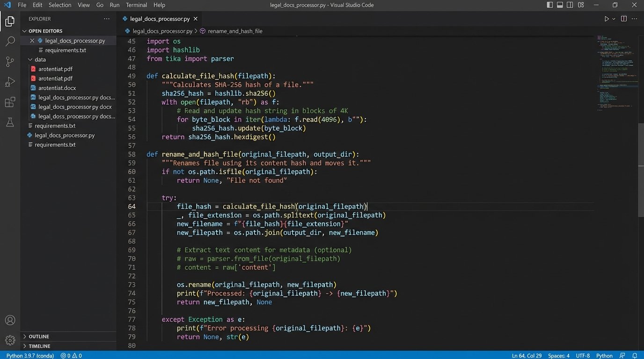Screen dimensions: 644x359
Task: Click the Accounts icon in activity bar
Action: pos(10,320)
